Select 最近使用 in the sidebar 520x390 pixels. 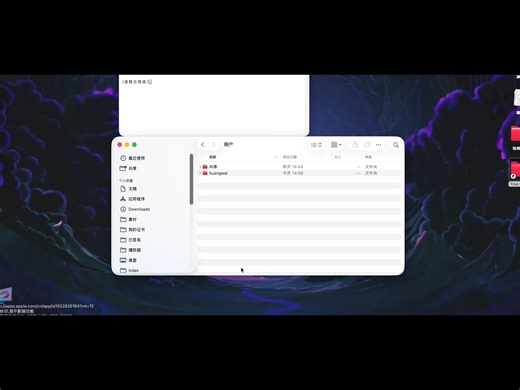tap(136, 158)
